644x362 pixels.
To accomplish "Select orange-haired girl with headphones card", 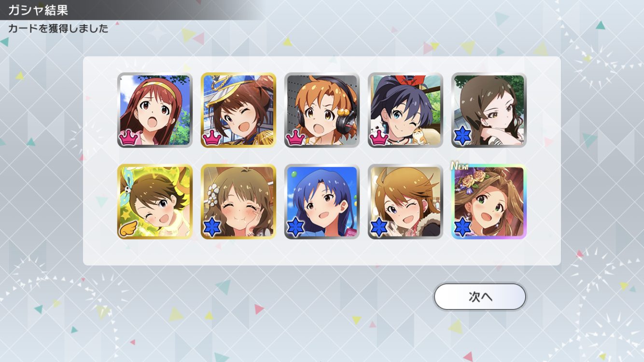I will click(322, 110).
